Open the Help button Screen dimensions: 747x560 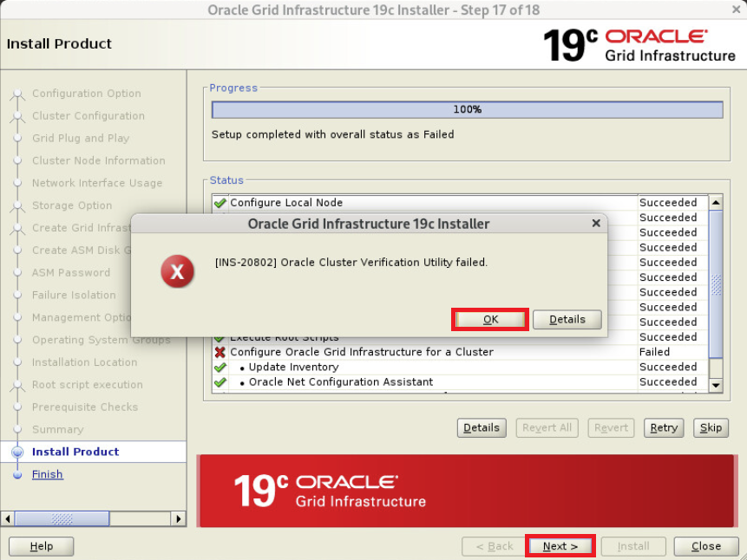coord(42,546)
